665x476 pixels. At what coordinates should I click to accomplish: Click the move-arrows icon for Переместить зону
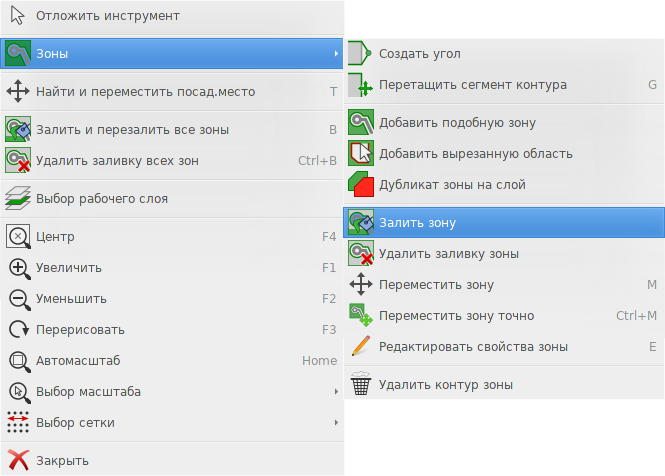(x=361, y=284)
